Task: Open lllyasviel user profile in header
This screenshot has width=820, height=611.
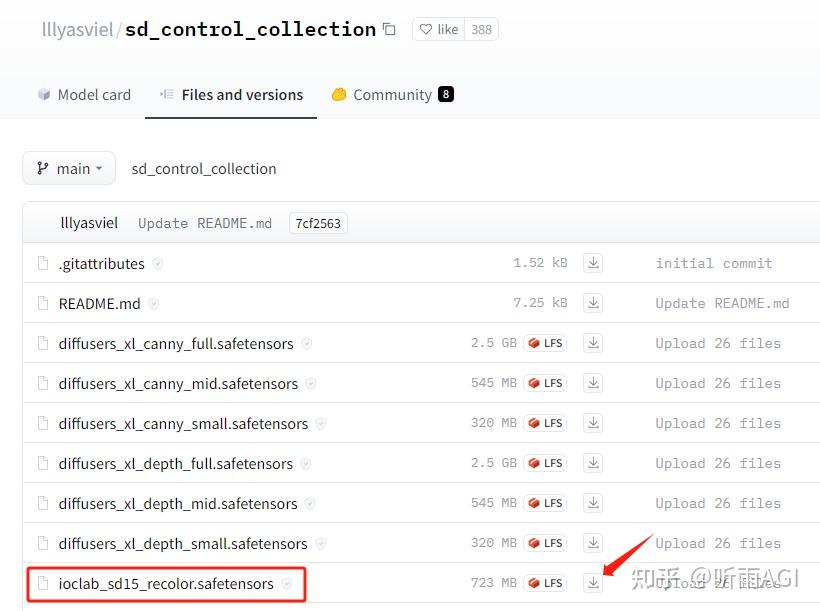Action: click(77, 29)
